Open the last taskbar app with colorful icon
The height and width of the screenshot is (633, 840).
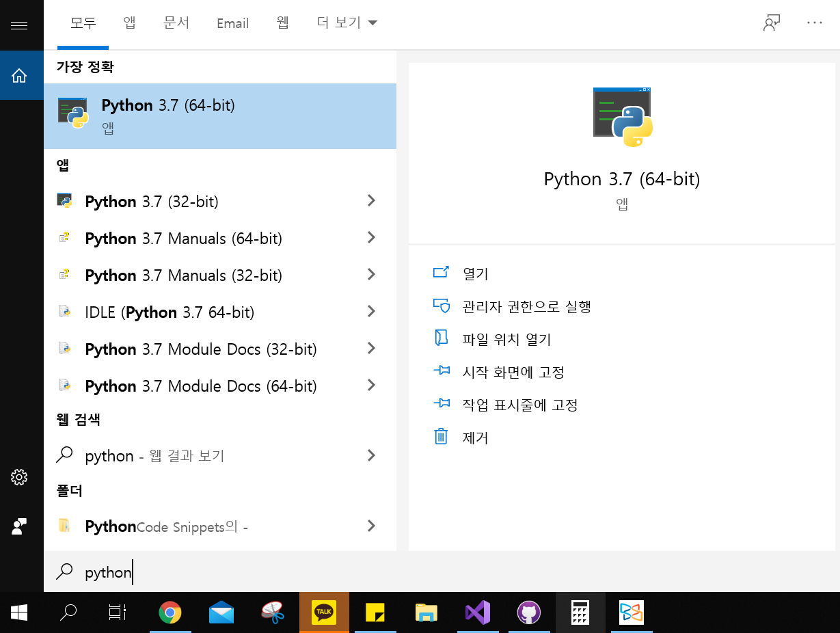tap(632, 612)
